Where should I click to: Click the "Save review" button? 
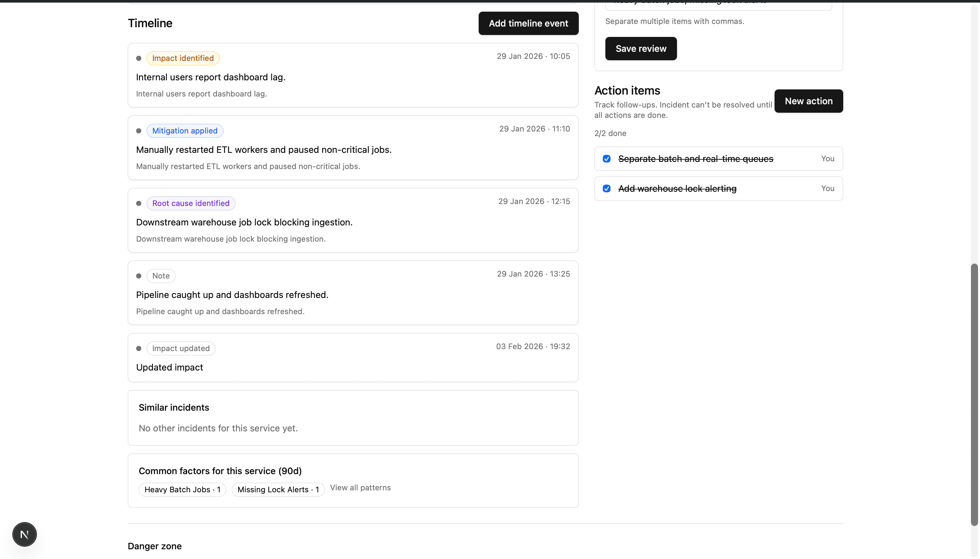(x=640, y=48)
